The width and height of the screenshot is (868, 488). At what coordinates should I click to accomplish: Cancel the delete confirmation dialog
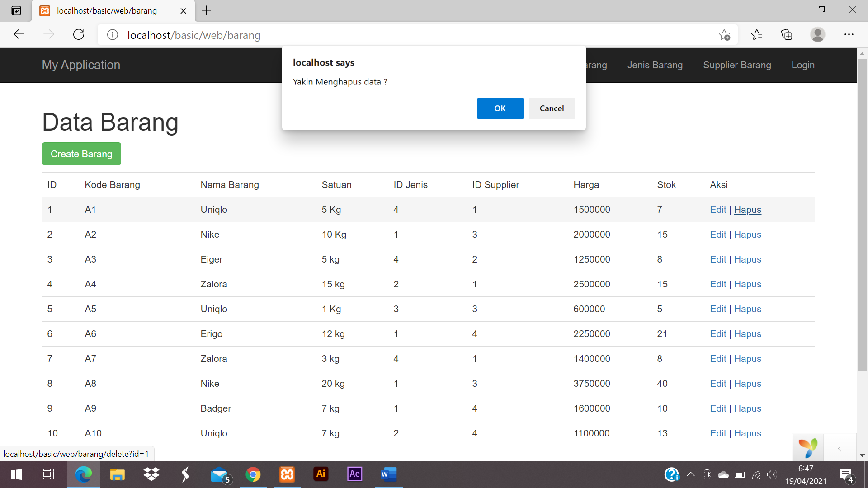coord(552,108)
